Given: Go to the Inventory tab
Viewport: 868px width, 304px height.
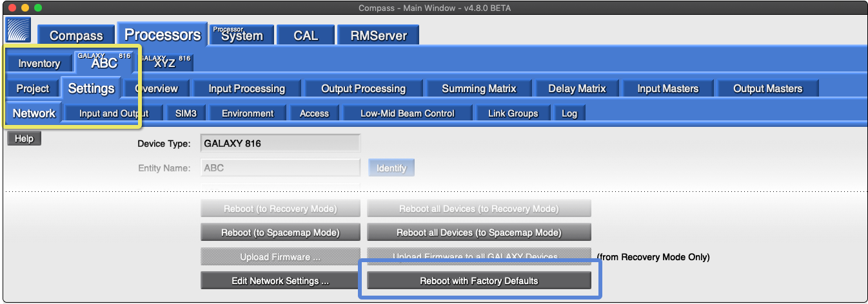Looking at the screenshot, I should 39,63.
